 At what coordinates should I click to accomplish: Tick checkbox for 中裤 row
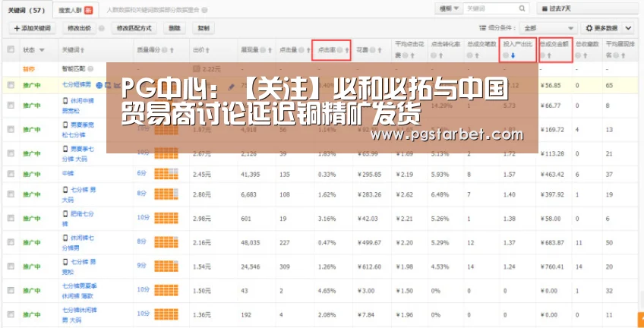[11, 174]
